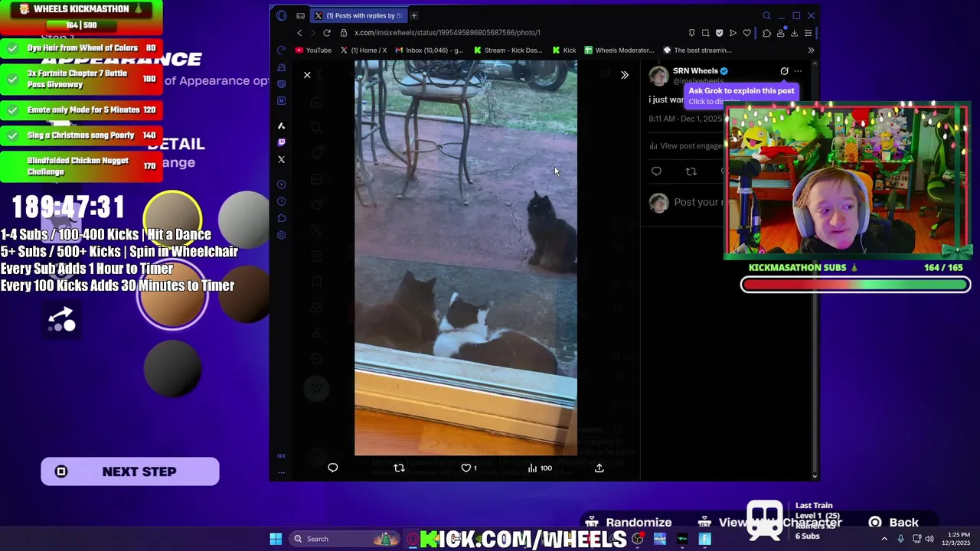Viewport: 980px width, 551px height.
Task: Open the volume icon in system tray
Action: click(x=929, y=539)
